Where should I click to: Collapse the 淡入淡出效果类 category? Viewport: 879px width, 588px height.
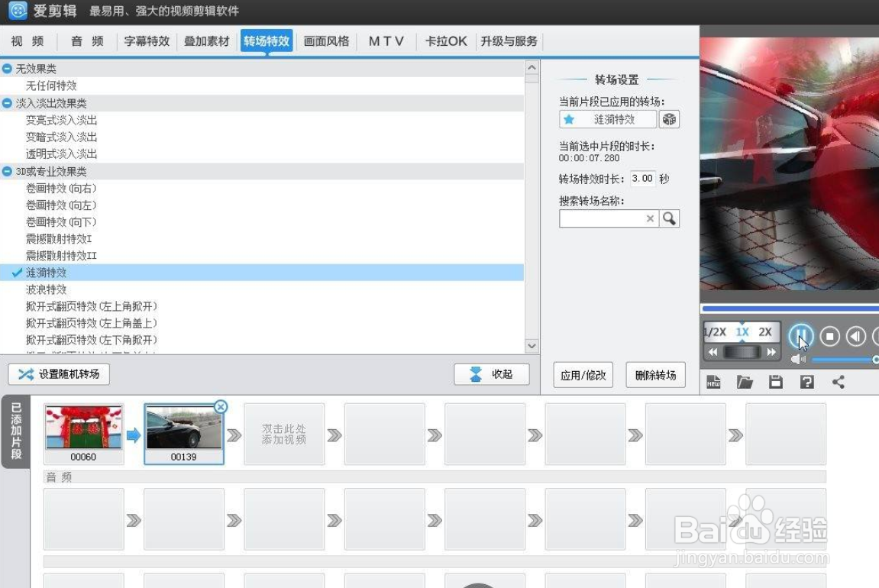8,103
